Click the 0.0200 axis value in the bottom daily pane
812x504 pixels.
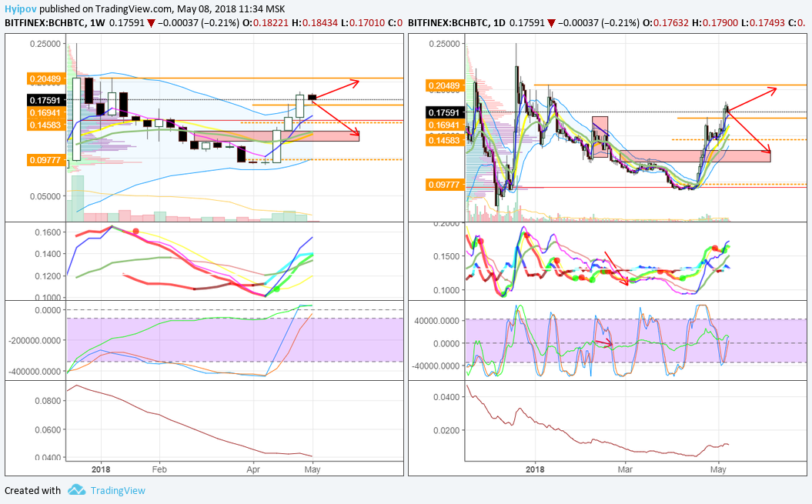[446, 430]
